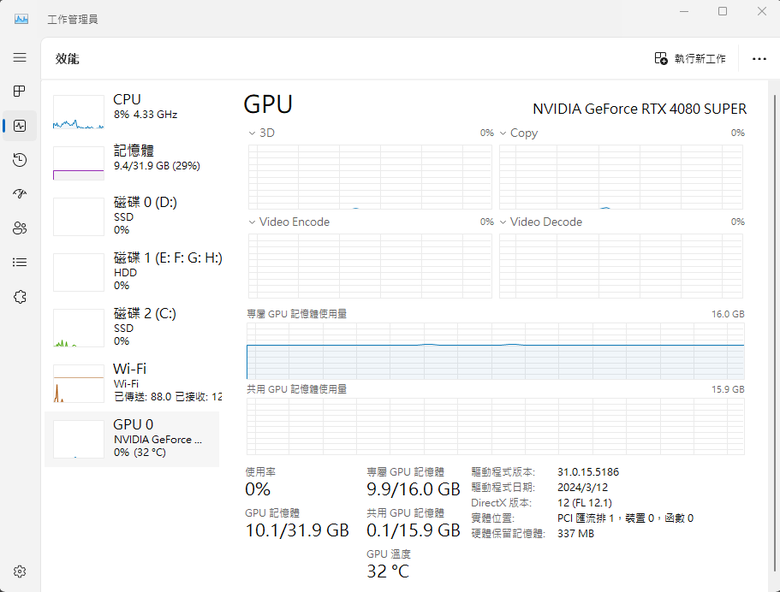
Task: Click the 32 °C GPU temperature value
Action: pos(388,572)
